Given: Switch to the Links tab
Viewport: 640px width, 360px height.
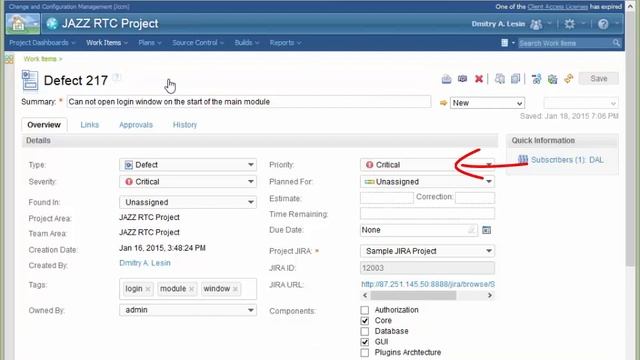Looking at the screenshot, I should (x=89, y=125).
